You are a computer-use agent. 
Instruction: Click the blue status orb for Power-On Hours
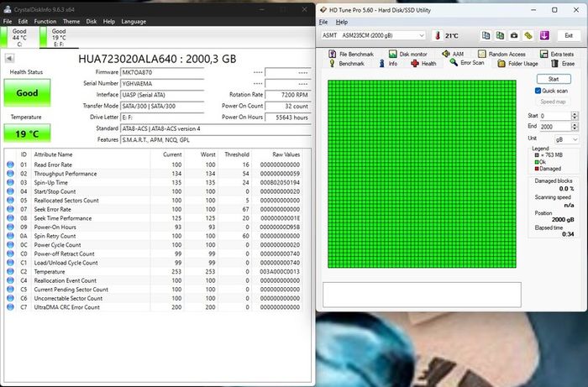coord(10,227)
